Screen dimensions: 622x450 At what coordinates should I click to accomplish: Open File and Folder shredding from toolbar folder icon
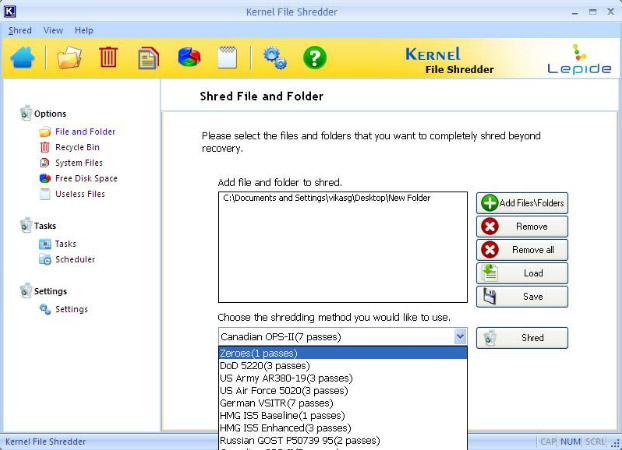(69, 58)
